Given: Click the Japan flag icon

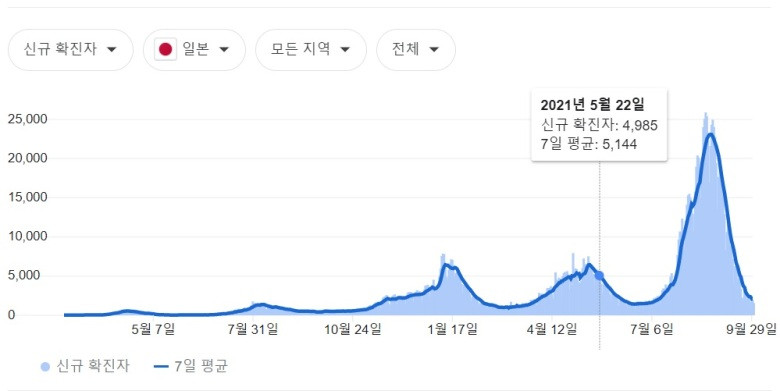Looking at the screenshot, I should coord(165,49).
